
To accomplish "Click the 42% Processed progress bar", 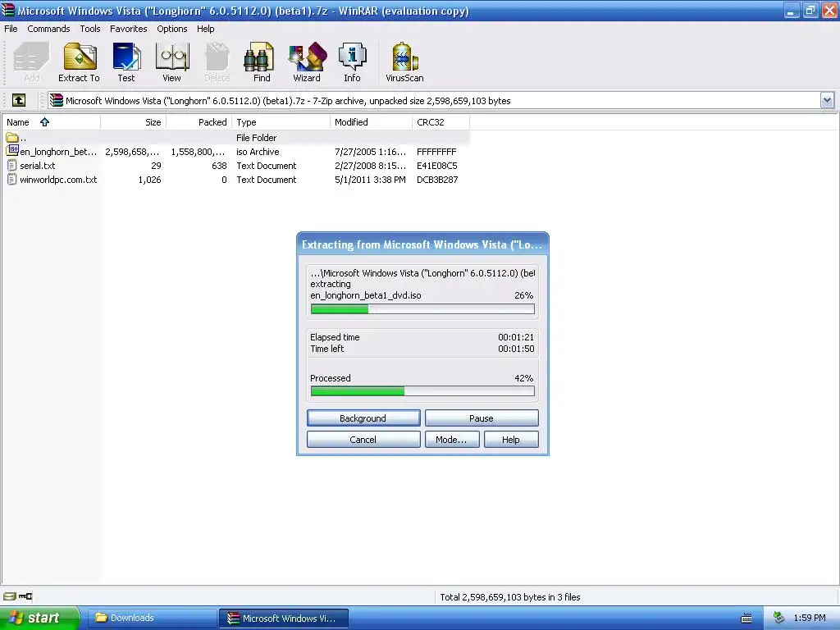I will pos(422,391).
